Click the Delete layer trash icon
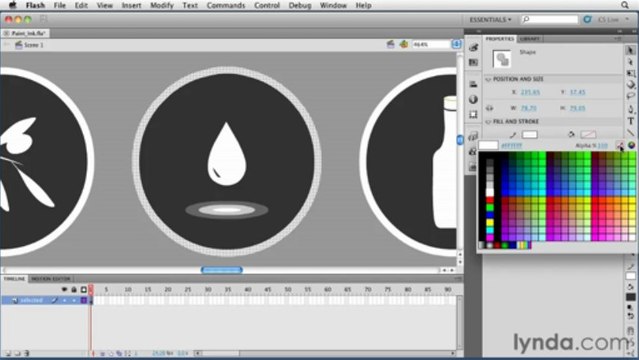 (27, 353)
